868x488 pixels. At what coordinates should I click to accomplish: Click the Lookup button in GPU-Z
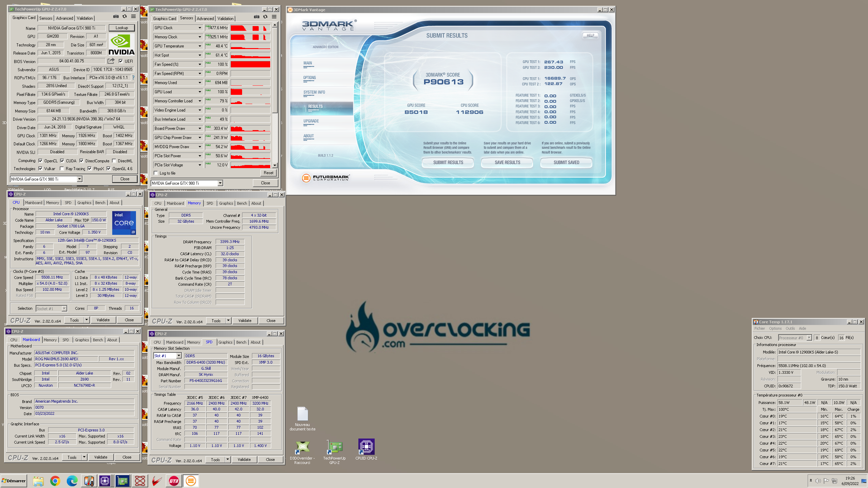point(122,28)
